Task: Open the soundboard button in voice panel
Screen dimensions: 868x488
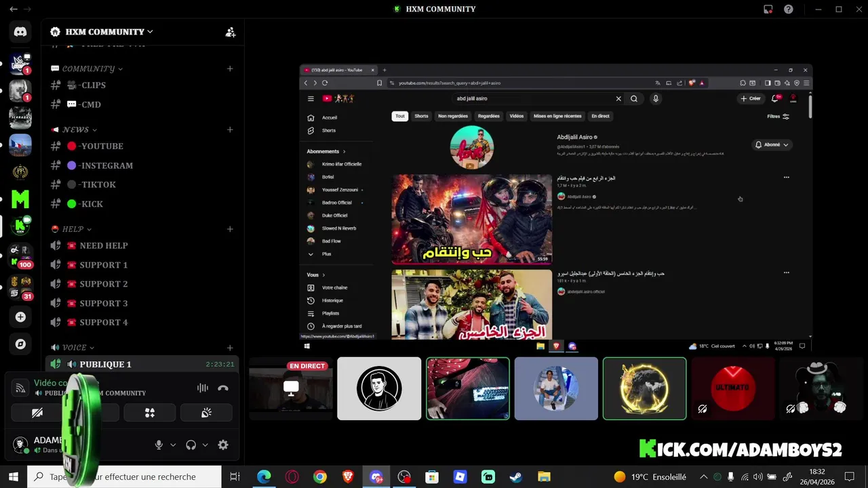Action: click(x=206, y=412)
